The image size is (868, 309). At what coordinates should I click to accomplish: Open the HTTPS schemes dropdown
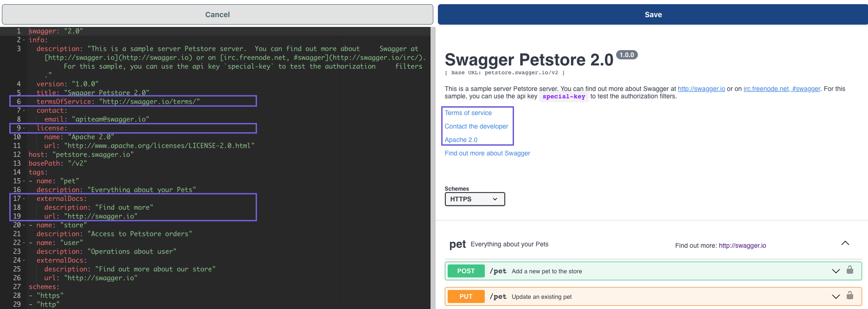475,199
